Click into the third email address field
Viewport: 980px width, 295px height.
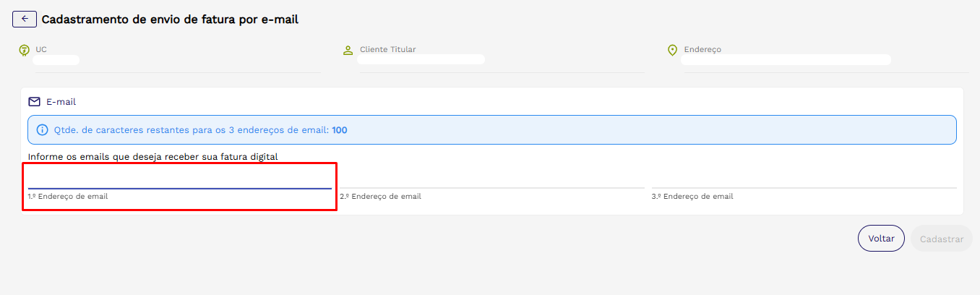click(x=804, y=179)
